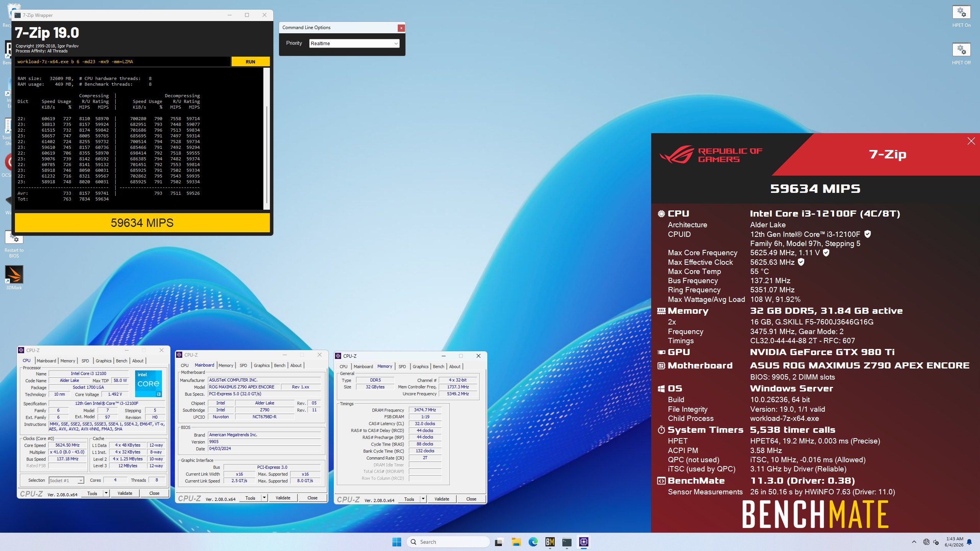Click the GPU section icon in BenchMate panel
The width and height of the screenshot is (980, 551).
[661, 352]
